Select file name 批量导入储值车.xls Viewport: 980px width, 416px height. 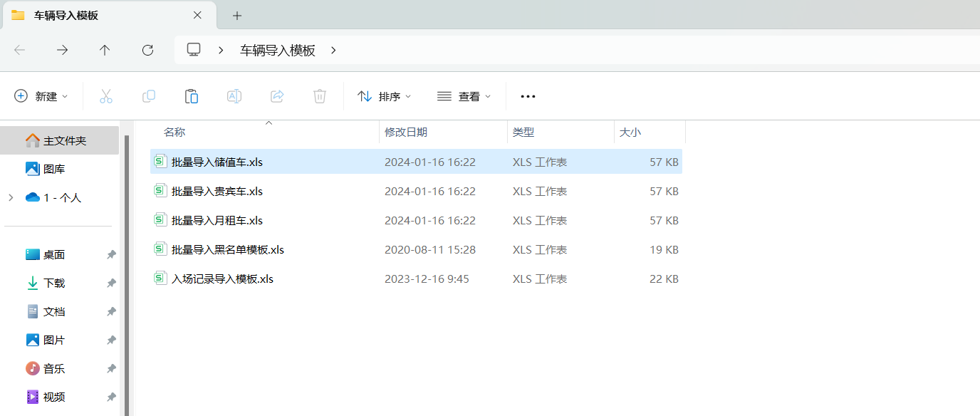[x=217, y=162]
